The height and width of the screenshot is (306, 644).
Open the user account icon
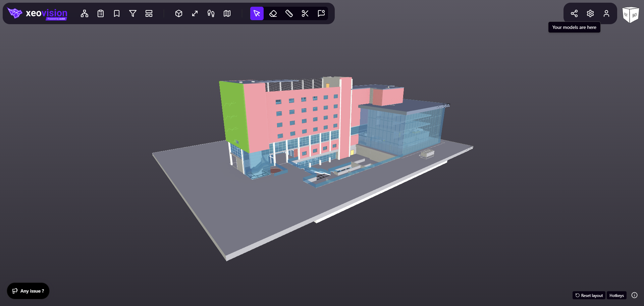[x=606, y=13]
